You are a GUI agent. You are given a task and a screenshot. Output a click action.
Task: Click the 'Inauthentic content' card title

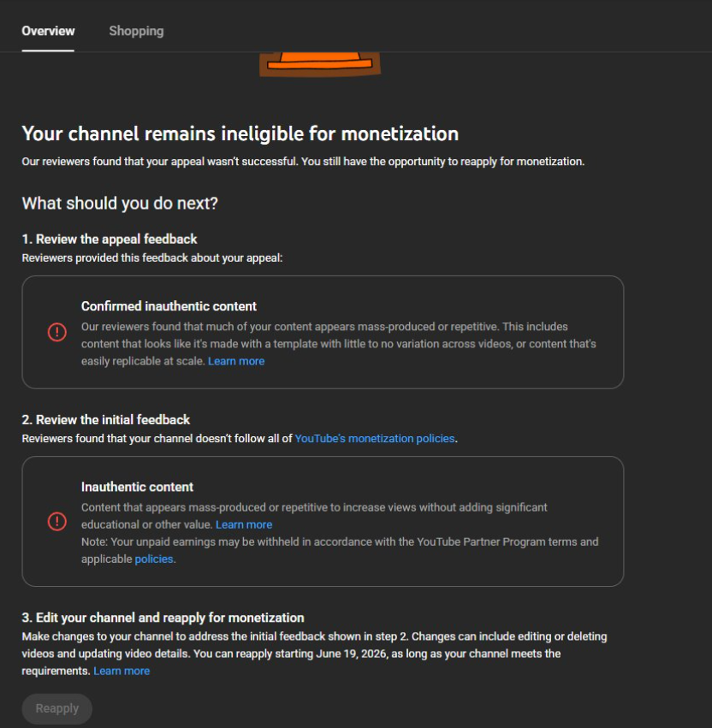(x=137, y=487)
